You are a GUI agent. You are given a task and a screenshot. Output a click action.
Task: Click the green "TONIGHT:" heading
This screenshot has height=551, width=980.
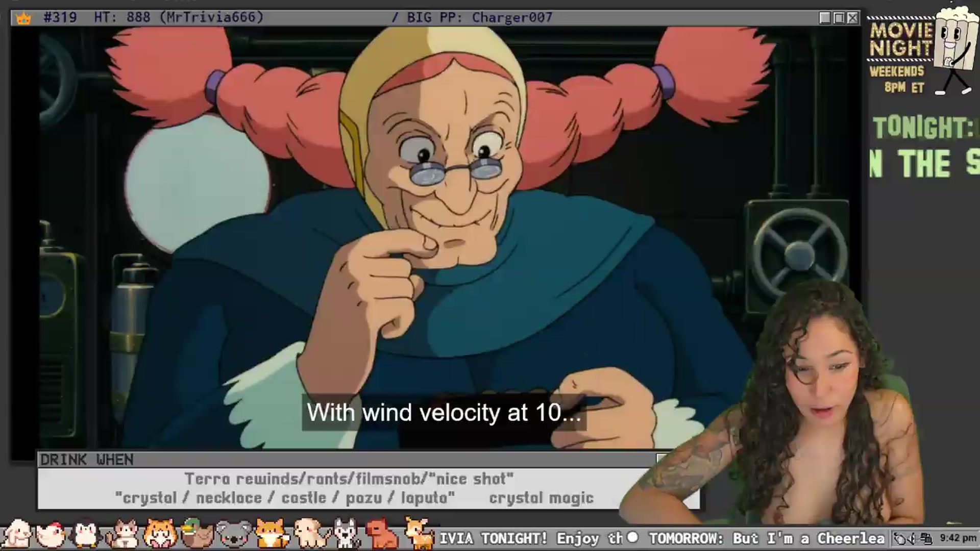(924, 128)
